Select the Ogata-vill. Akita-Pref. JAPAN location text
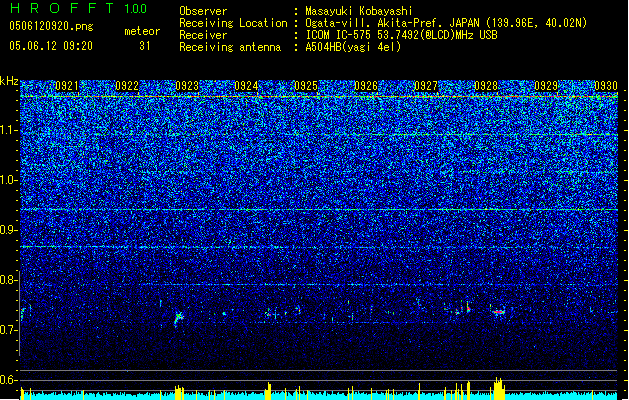This screenshot has height=400, width=629. point(446,23)
